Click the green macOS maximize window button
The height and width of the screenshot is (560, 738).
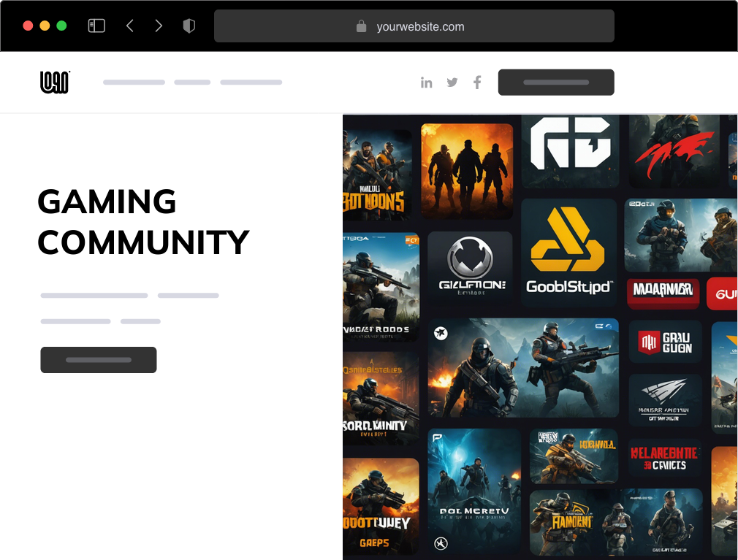(61, 26)
